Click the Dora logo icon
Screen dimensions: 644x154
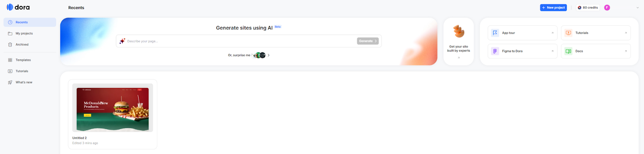click(x=10, y=7)
